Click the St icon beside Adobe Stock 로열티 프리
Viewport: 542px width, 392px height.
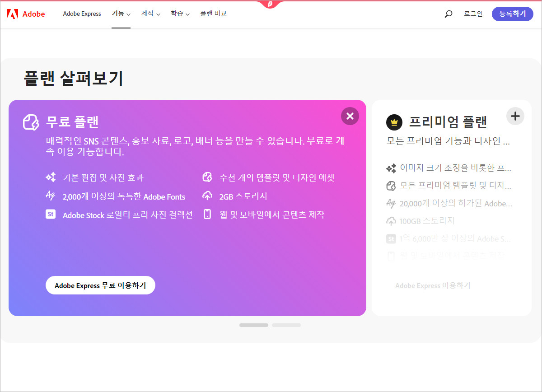point(51,214)
